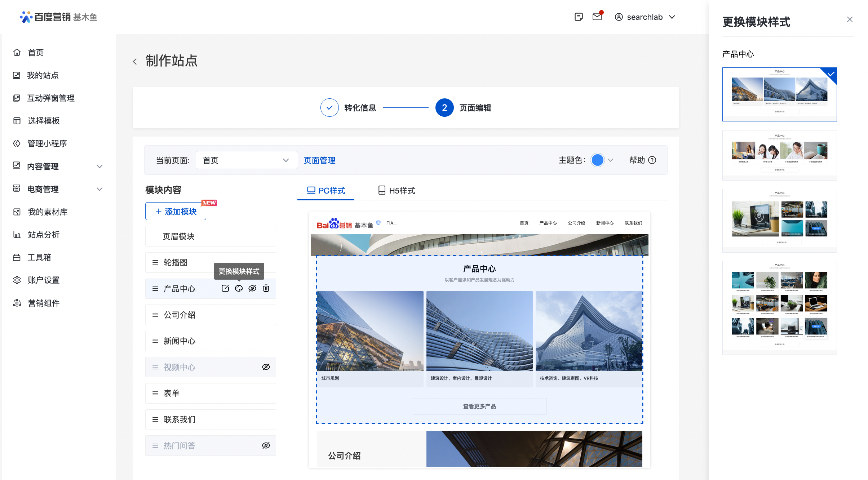
Task: Click the palette style icon for 产品中心
Action: click(239, 288)
